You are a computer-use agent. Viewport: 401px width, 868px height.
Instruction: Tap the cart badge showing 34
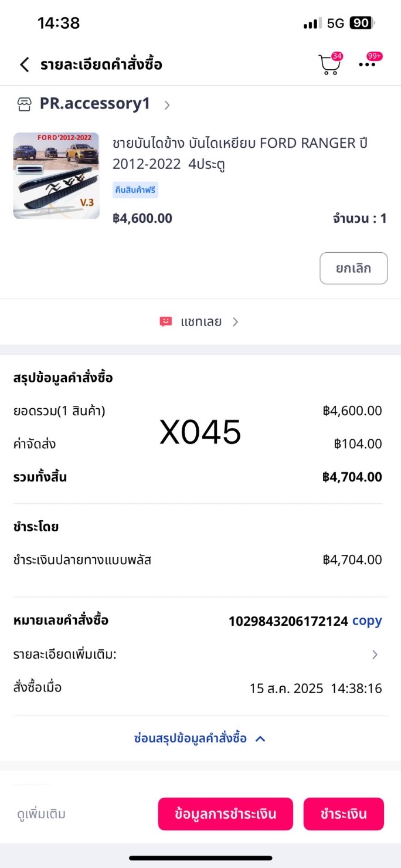[337, 56]
